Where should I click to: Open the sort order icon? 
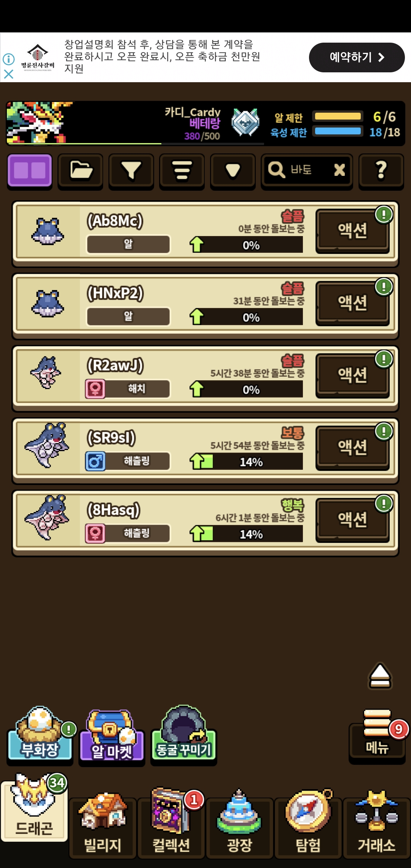click(182, 171)
